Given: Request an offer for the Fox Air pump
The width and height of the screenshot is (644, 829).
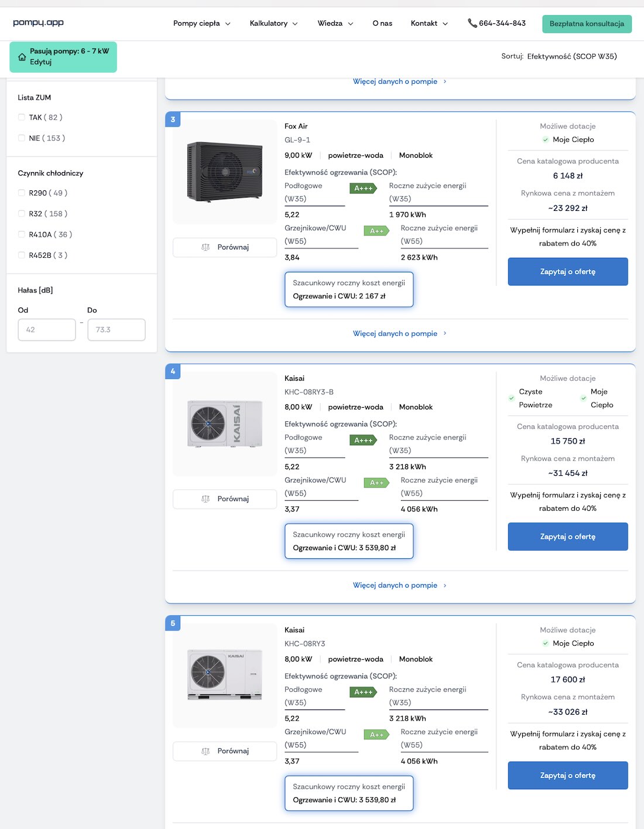Looking at the screenshot, I should (567, 272).
